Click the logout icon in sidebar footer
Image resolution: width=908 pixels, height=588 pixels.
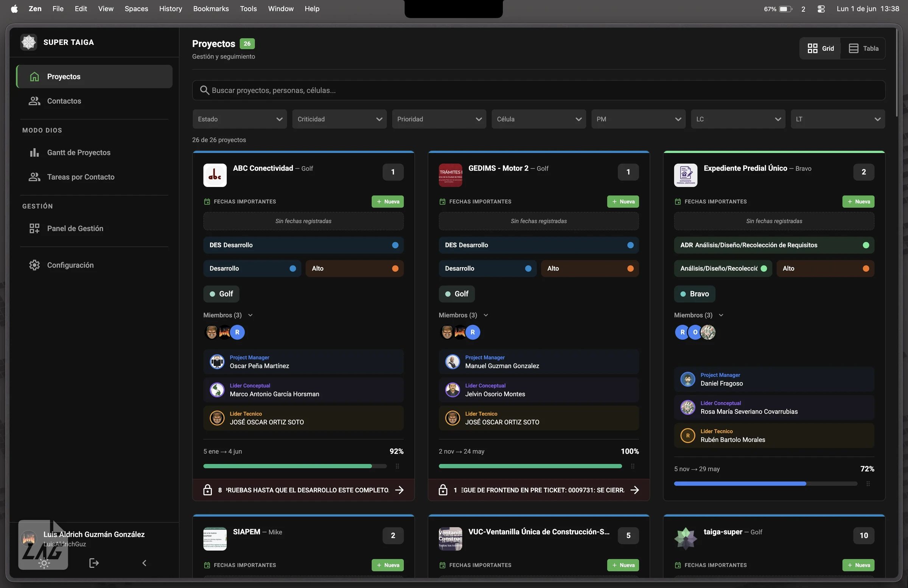94,563
